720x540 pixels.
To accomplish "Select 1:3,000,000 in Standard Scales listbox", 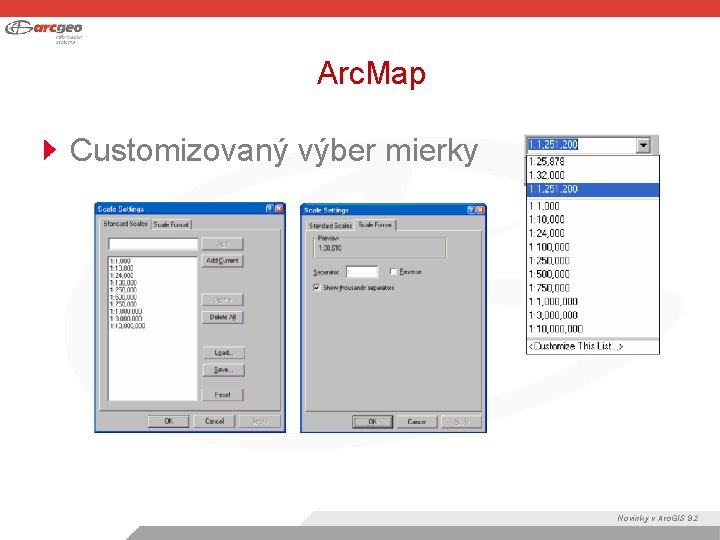I will [126, 319].
